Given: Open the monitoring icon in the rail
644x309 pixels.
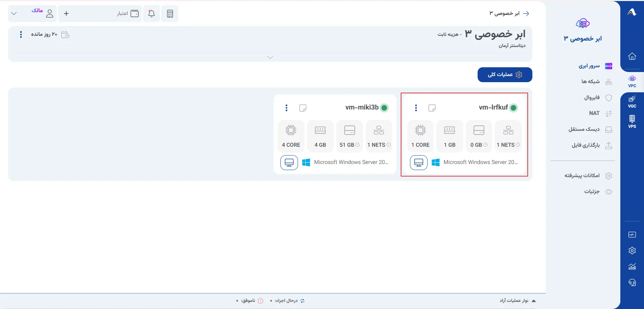Looking at the screenshot, I should [x=632, y=235].
